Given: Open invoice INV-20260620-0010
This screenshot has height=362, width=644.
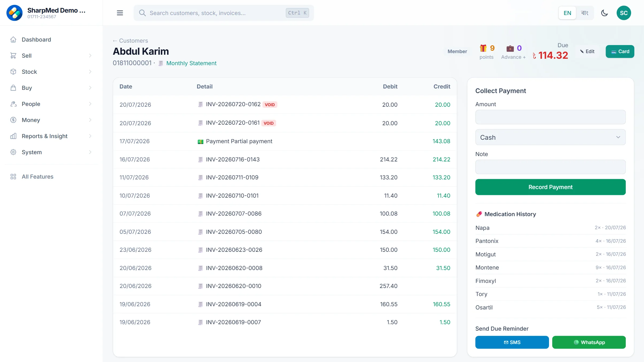Looking at the screenshot, I should click(x=233, y=286).
